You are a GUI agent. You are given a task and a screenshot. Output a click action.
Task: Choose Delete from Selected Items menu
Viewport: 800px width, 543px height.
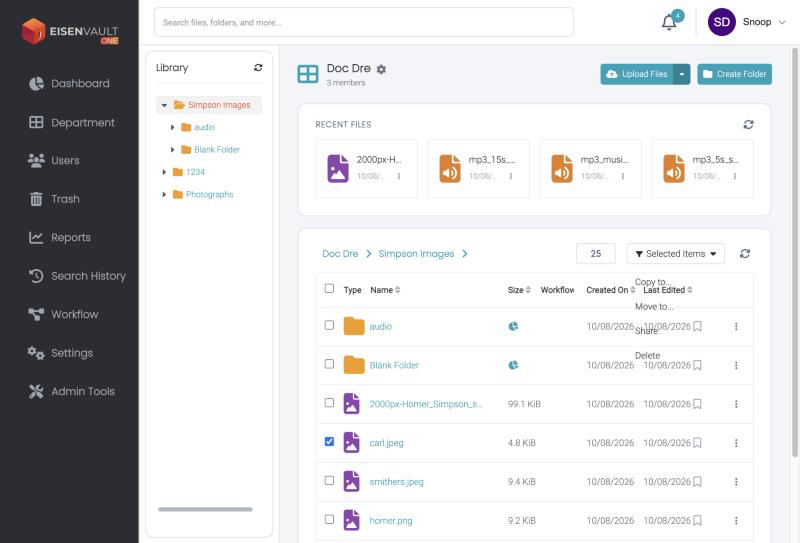[x=647, y=356]
